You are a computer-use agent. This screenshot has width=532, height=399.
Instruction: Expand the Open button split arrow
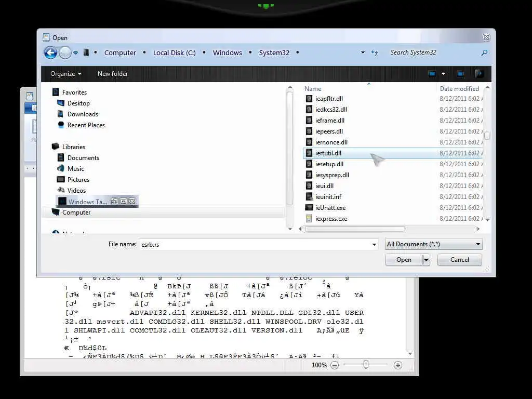click(x=426, y=260)
